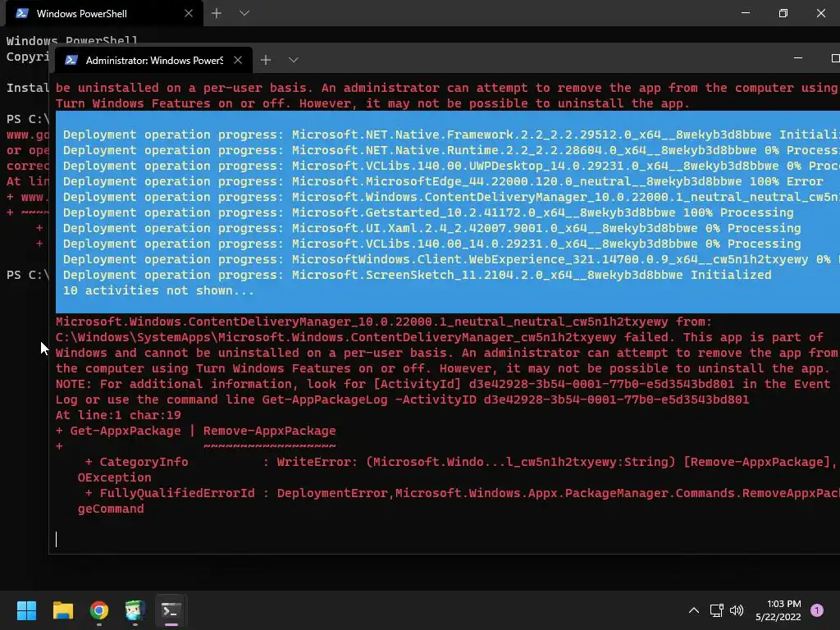This screenshot has width=840, height=630.
Task: Click the '10 activities not shown...' line
Action: [x=158, y=290]
